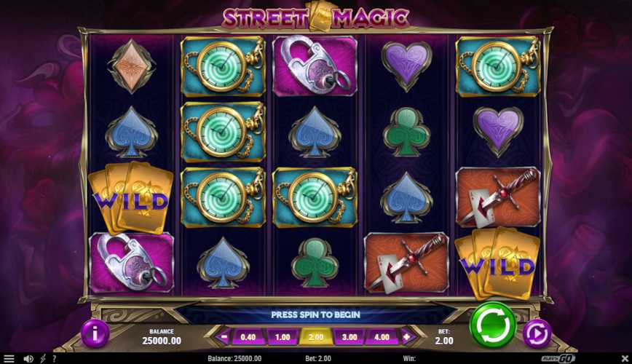Open the purple info paytable button
This screenshot has width=632, height=364.
pos(95,333)
